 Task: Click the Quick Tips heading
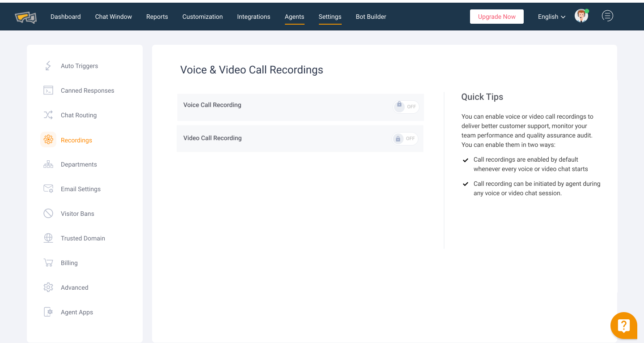[482, 97]
